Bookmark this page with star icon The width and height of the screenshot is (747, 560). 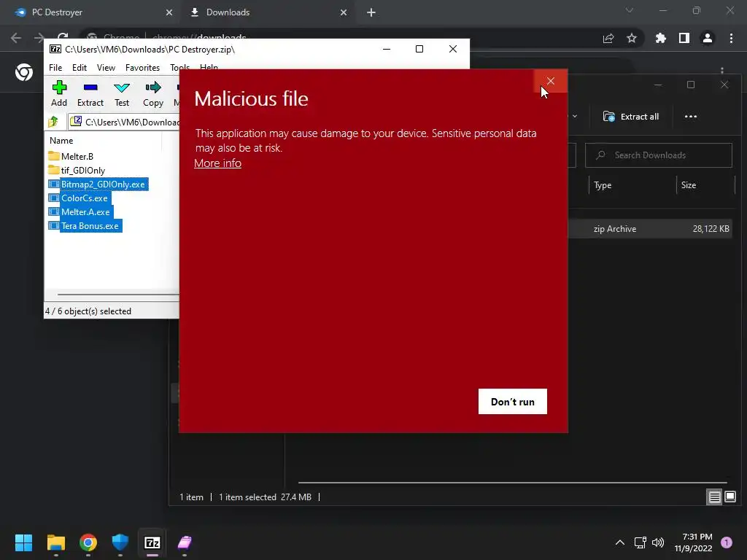[x=632, y=38]
